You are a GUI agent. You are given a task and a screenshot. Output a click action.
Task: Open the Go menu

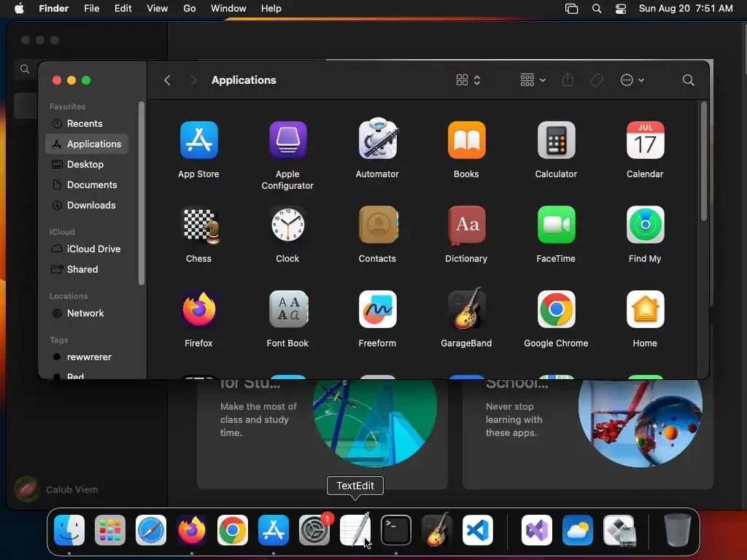(x=190, y=9)
